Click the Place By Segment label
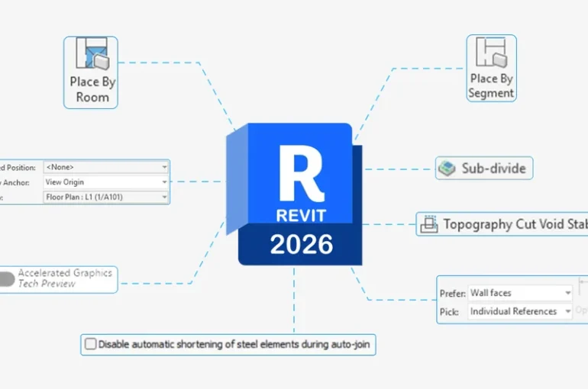 pos(491,85)
